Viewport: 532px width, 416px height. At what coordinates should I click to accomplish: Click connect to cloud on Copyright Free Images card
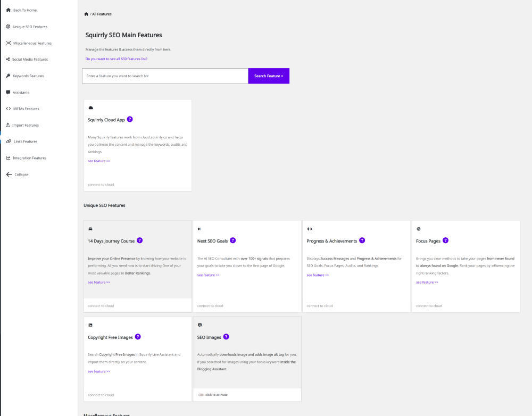click(101, 395)
